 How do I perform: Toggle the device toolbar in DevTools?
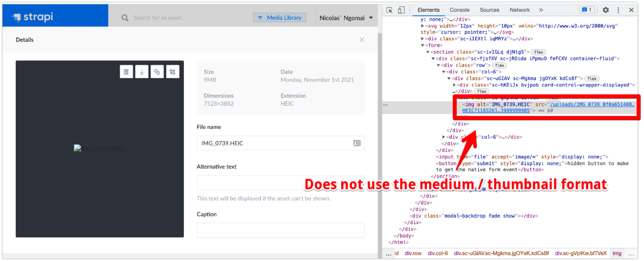(x=401, y=10)
